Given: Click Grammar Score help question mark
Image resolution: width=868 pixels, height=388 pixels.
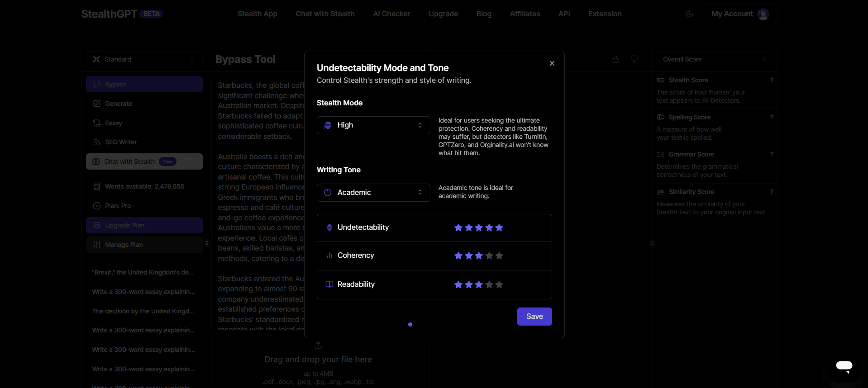Looking at the screenshot, I should click(772, 154).
